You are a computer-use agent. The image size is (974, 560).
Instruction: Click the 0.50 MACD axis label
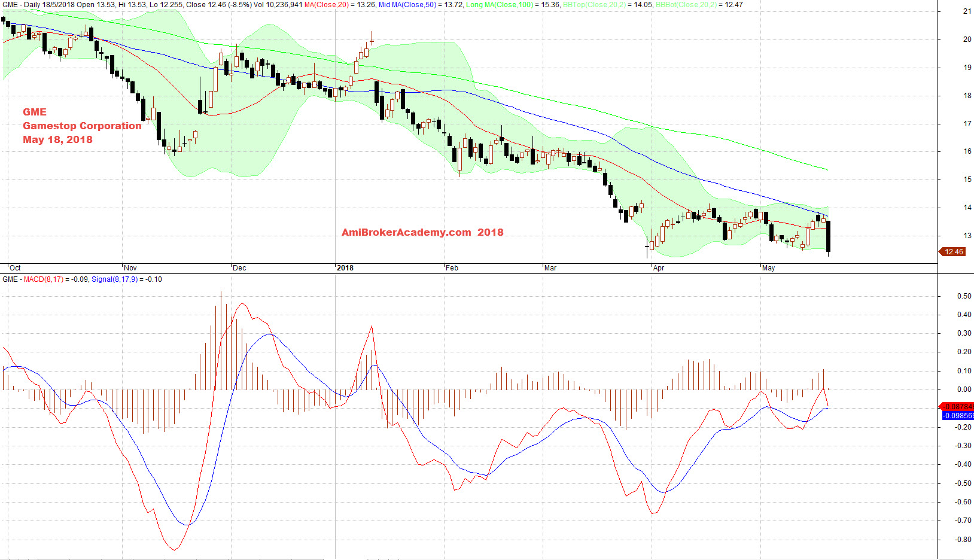964,296
